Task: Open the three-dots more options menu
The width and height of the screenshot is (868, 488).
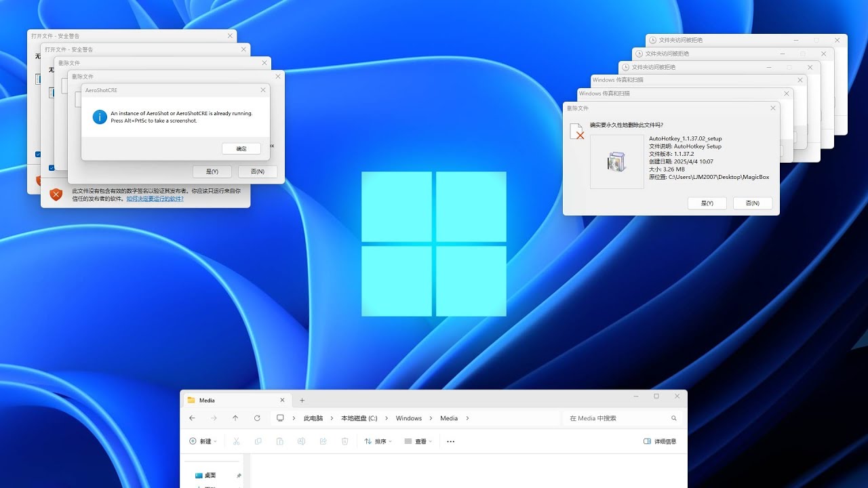Action: tap(451, 441)
